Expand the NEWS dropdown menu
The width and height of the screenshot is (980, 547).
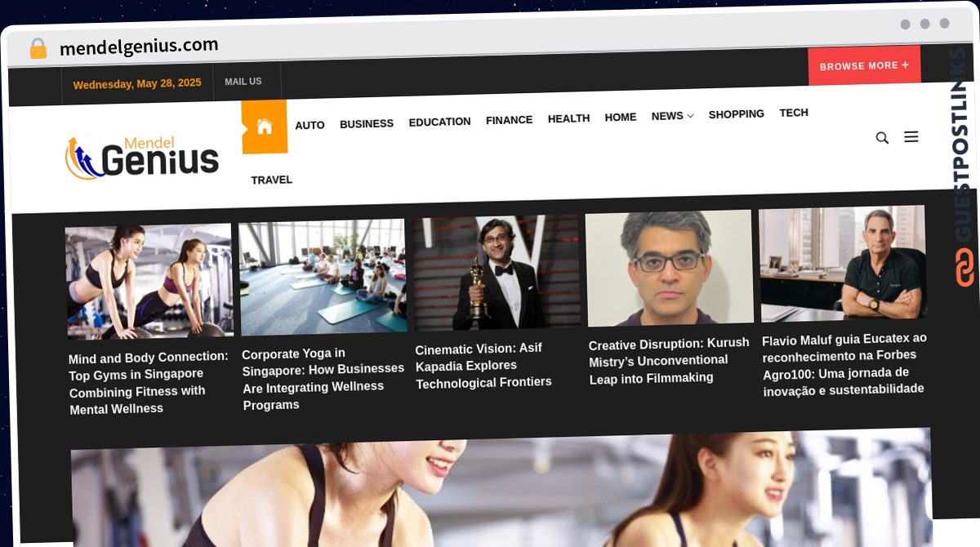(672, 116)
